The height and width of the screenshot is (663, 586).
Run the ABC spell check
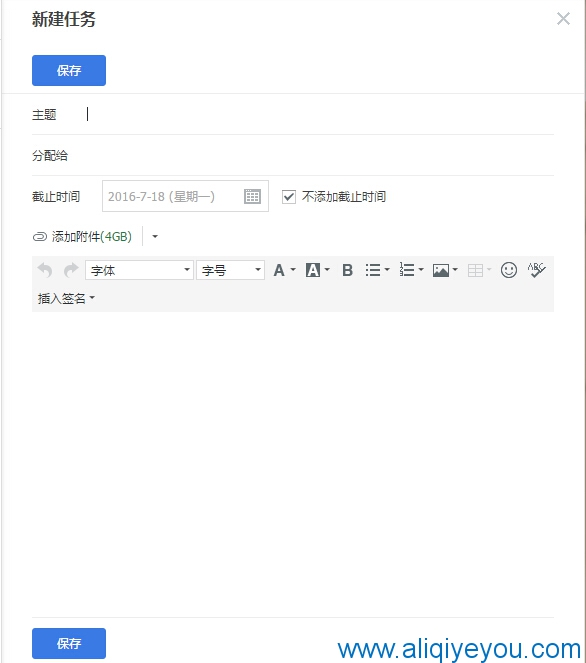(x=536, y=270)
